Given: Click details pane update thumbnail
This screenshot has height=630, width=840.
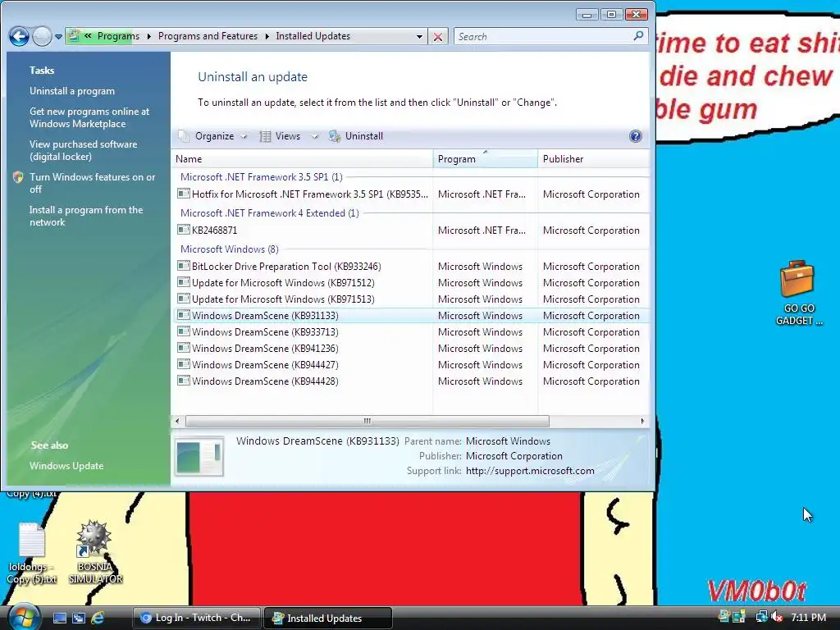Looking at the screenshot, I should tap(199, 456).
